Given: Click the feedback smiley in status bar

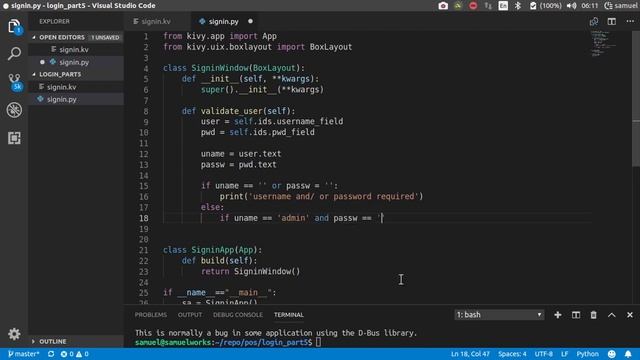Looking at the screenshot, I should (x=611, y=354).
